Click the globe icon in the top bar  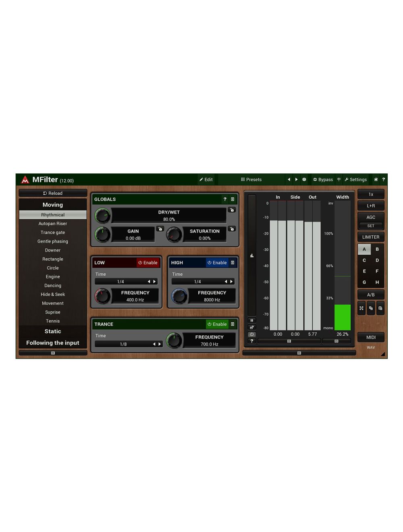click(x=304, y=179)
